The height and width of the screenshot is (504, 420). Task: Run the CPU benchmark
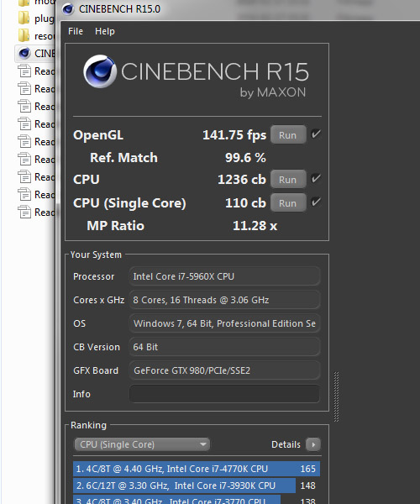coord(288,180)
